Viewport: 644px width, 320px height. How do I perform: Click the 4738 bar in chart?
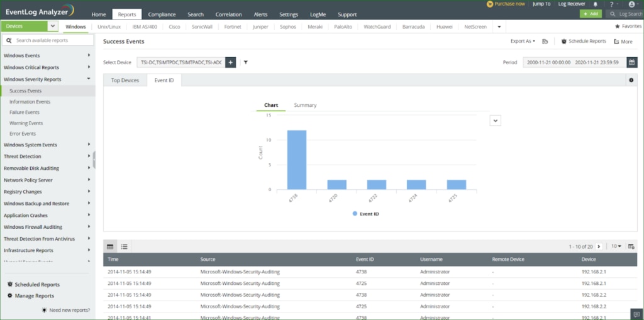pos(297,160)
